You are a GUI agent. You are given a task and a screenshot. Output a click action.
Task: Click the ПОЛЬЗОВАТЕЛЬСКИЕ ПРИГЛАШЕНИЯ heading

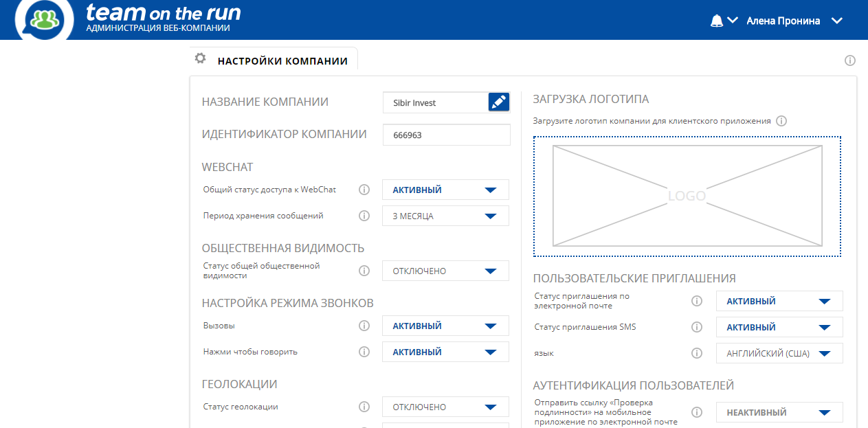(x=634, y=278)
